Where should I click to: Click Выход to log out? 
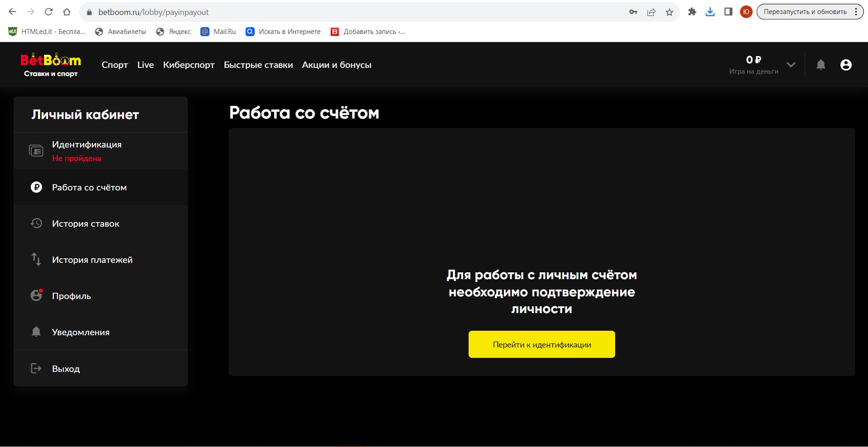click(66, 369)
